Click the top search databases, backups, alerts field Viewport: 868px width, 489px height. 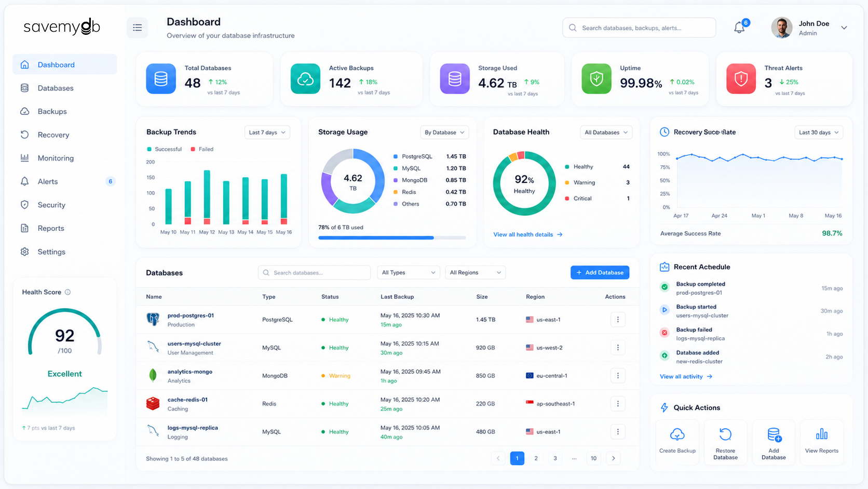click(639, 28)
